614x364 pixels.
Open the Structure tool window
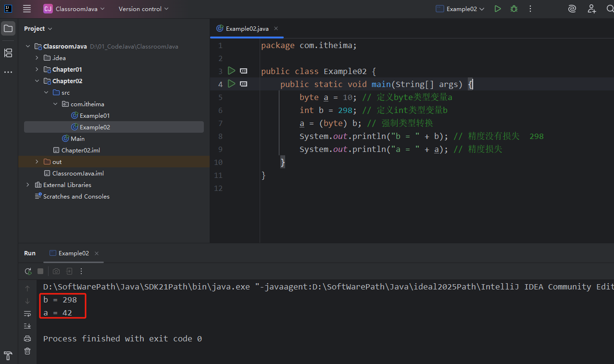[8, 53]
